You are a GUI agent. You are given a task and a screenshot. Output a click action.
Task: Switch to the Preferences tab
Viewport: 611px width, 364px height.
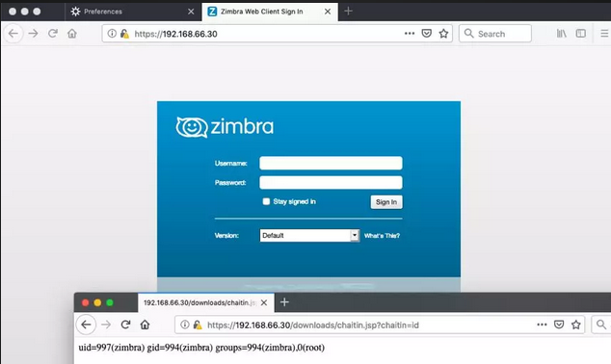(103, 12)
